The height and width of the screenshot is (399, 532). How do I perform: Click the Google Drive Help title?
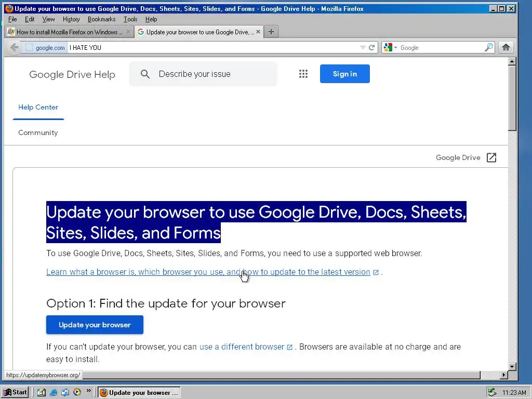tap(72, 74)
